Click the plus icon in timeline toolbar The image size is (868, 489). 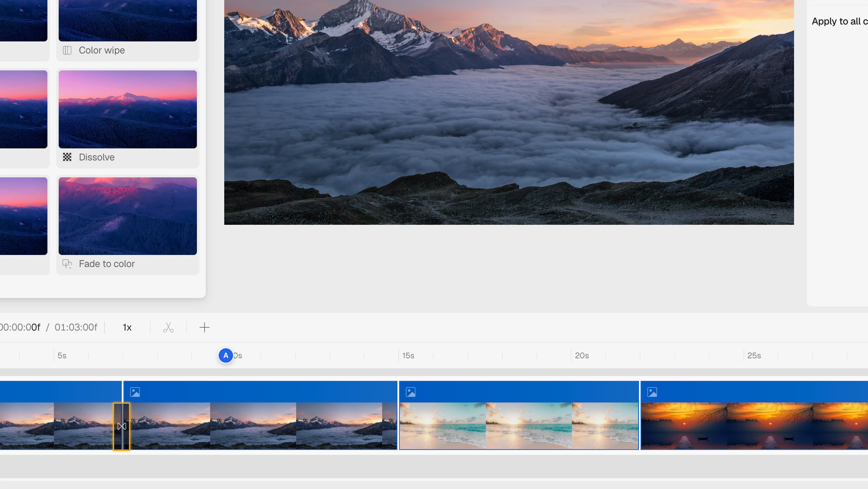(204, 327)
